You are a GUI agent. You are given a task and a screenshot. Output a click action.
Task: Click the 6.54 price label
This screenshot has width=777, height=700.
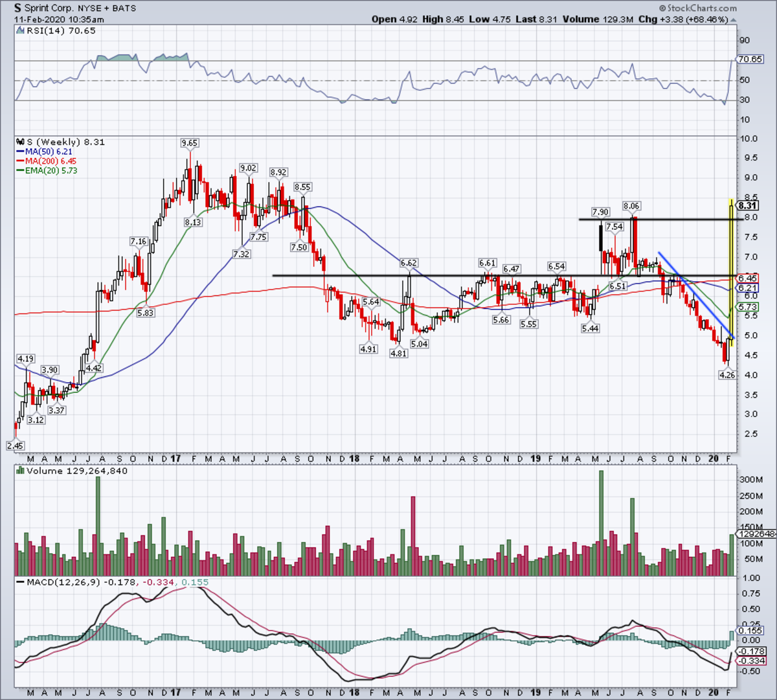point(556,266)
